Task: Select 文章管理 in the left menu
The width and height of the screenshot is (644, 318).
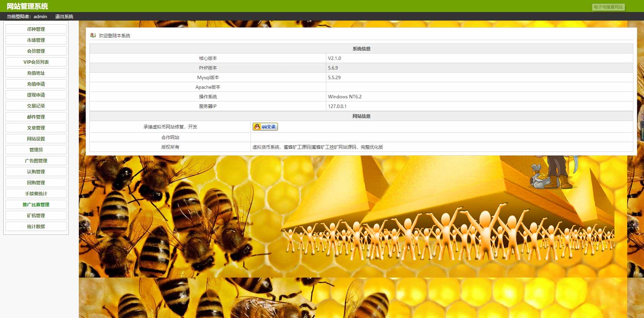Action: coord(36,128)
